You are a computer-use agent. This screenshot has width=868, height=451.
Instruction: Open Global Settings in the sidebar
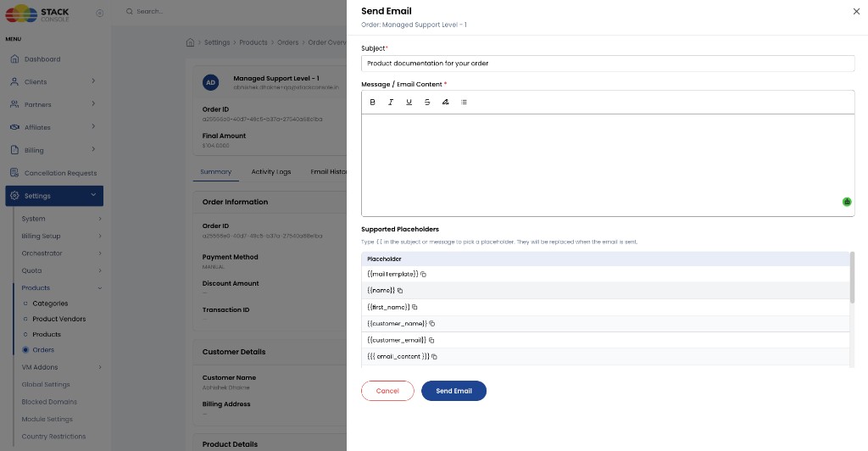click(x=46, y=385)
